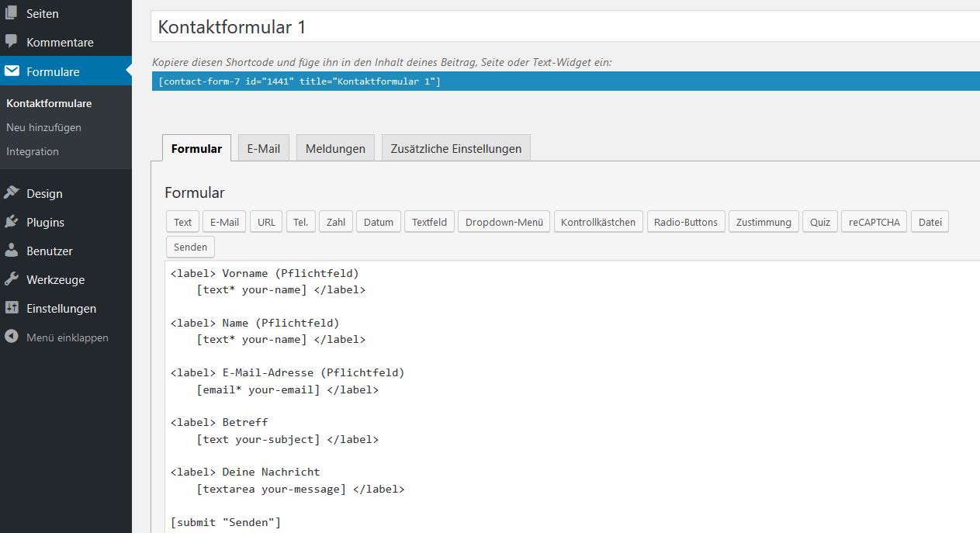Image resolution: width=980 pixels, height=533 pixels.
Task: Switch to the Zusätzliche Einstellungen tab
Action: click(x=455, y=147)
